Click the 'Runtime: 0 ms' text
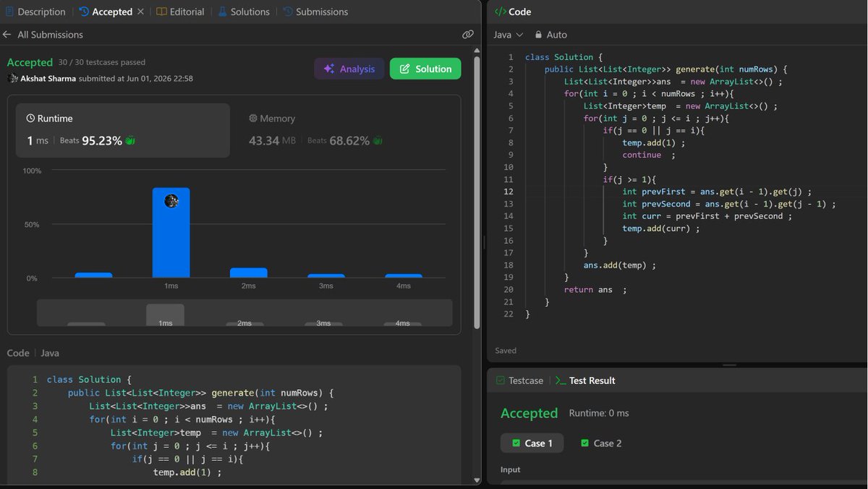The width and height of the screenshot is (868, 489). [x=599, y=413]
